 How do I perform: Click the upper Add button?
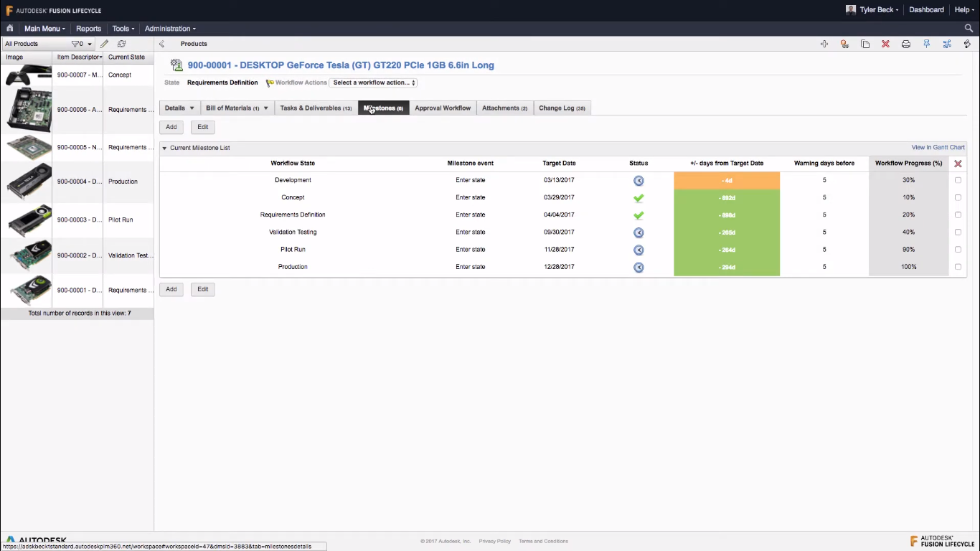[x=171, y=127]
